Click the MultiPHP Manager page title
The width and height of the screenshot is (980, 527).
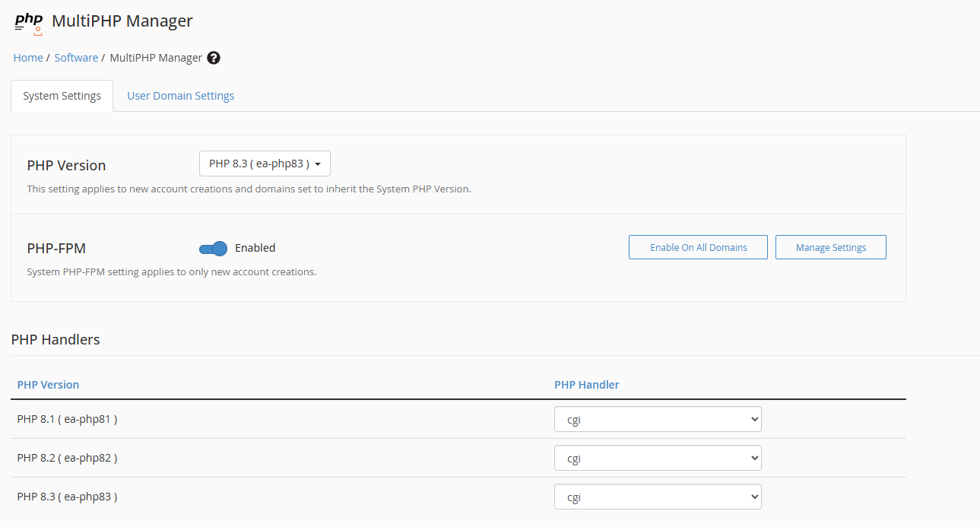tap(122, 21)
